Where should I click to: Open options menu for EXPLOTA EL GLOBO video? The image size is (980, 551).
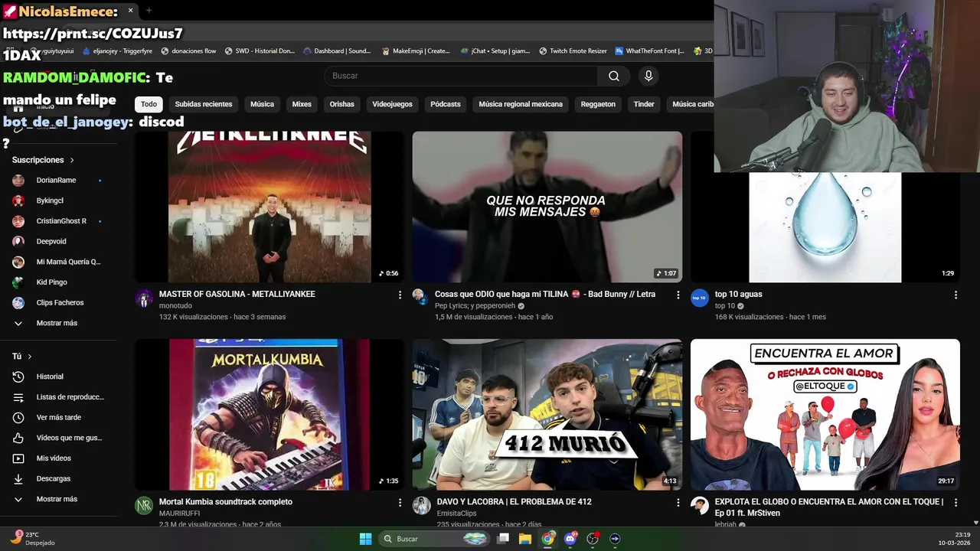955,503
